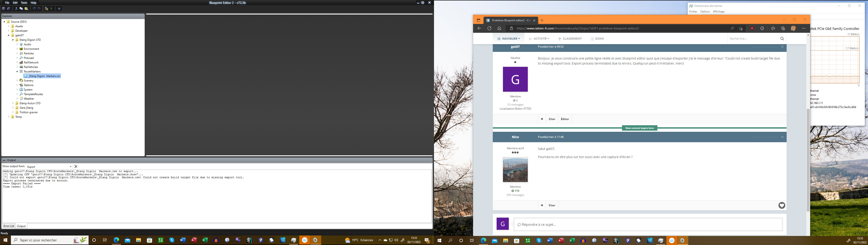Screen dimensions: 868x245
Task: Click the blue Stop toolbar icon
Action: tap(59, 8)
